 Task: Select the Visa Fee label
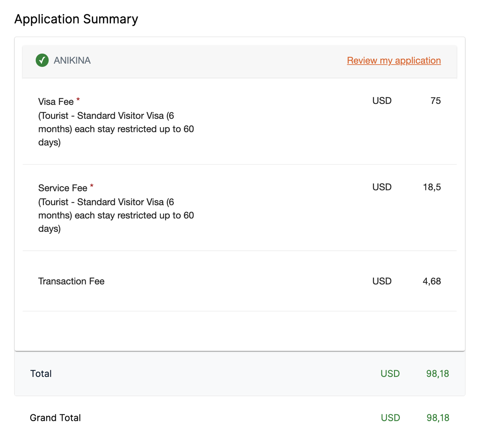point(56,102)
